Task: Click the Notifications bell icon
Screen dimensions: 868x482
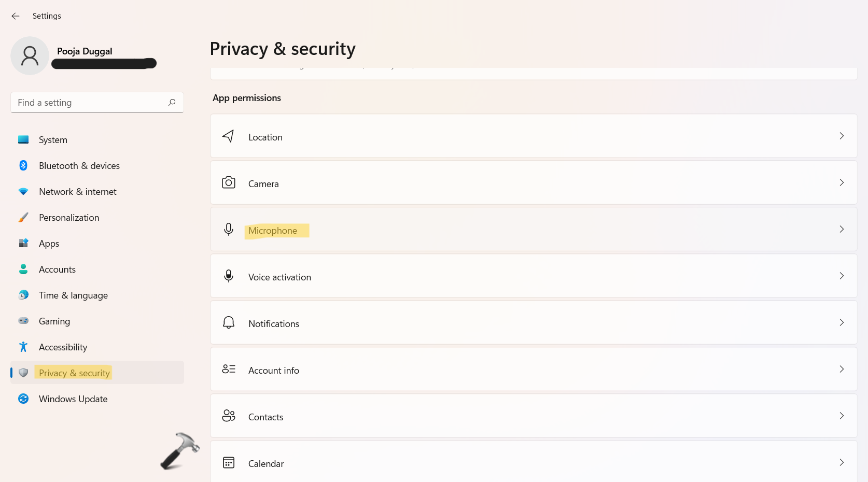Action: 229,323
